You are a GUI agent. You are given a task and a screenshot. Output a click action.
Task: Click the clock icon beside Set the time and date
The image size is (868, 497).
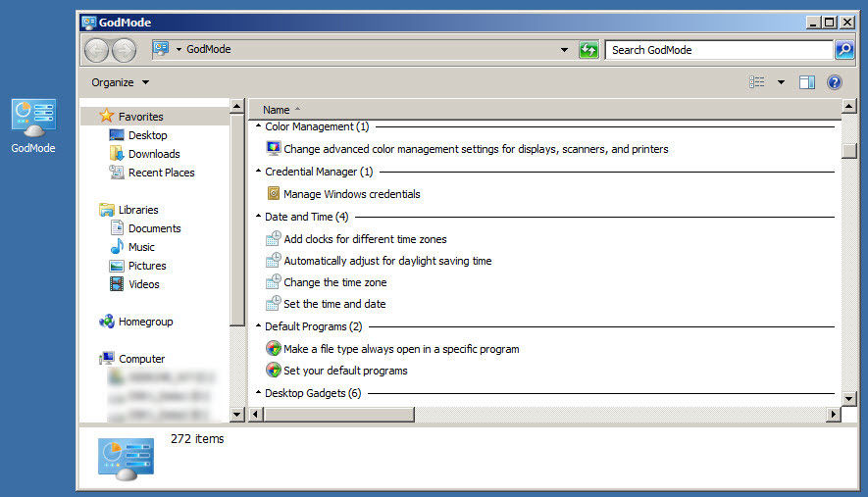tap(273, 303)
